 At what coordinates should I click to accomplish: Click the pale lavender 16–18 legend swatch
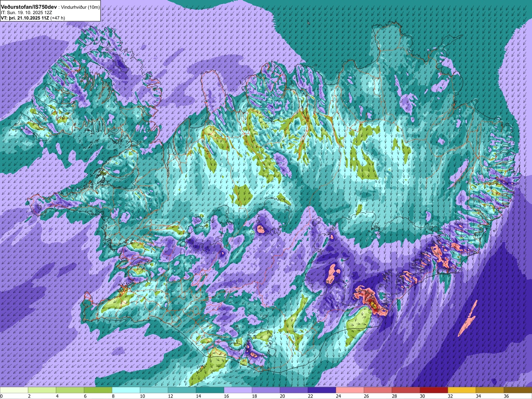(238, 390)
